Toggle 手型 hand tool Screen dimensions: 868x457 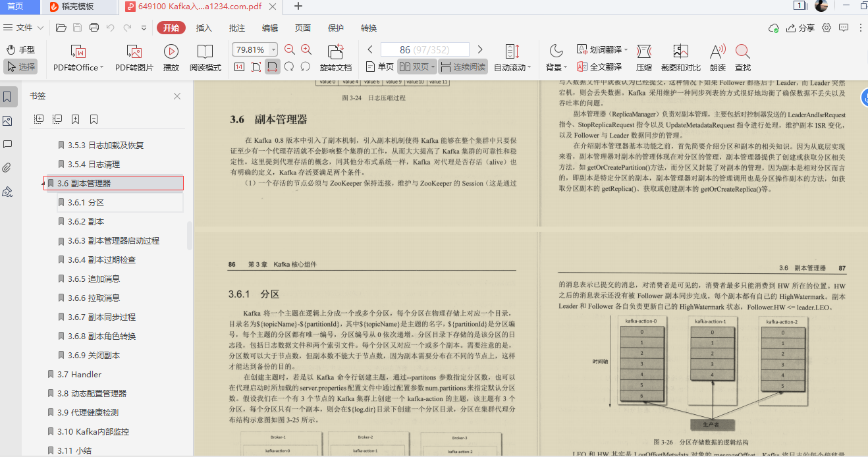(x=20, y=49)
